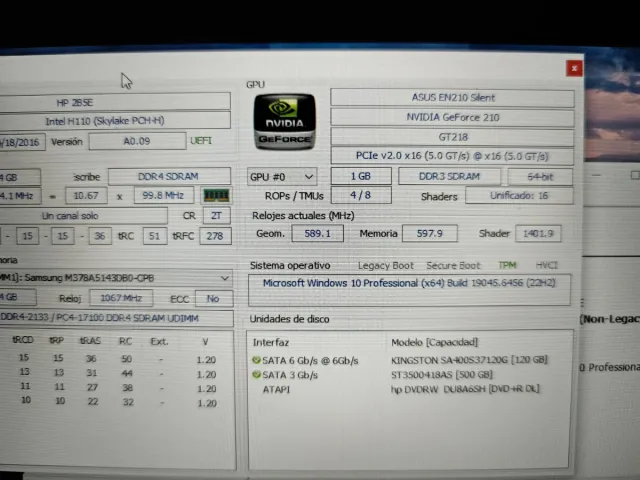Click the HP 2B5E motherboard field
This screenshot has height=480, width=640.
115,102
